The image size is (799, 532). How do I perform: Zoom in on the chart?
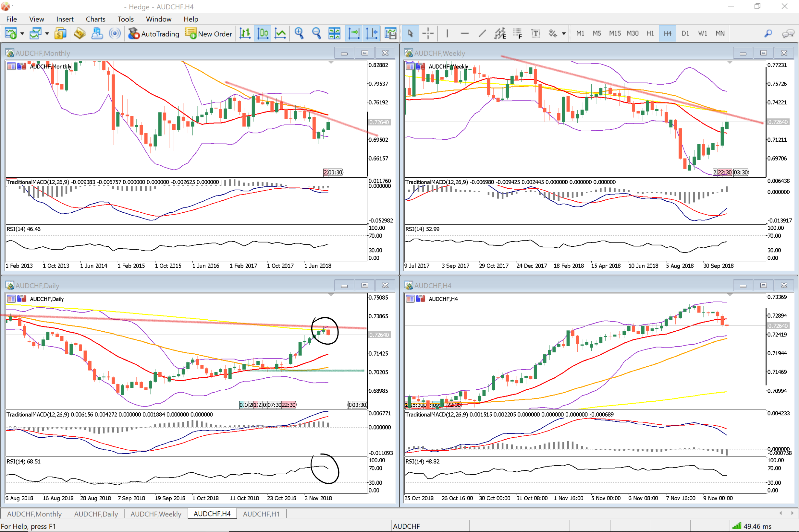pyautogui.click(x=299, y=33)
